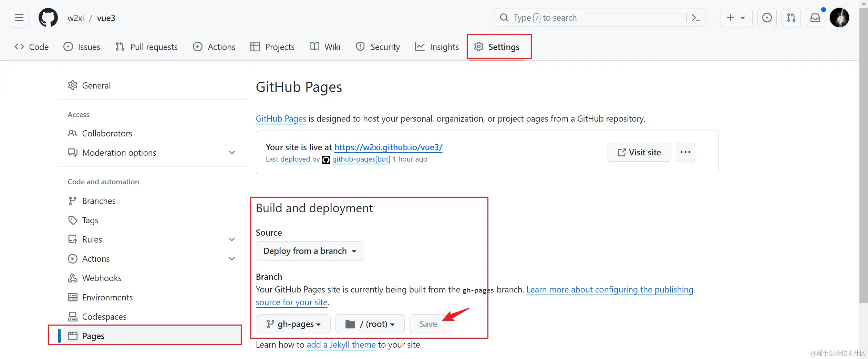The width and height of the screenshot is (868, 359).
Task: Open Codespaces settings
Action: (152, 317)
